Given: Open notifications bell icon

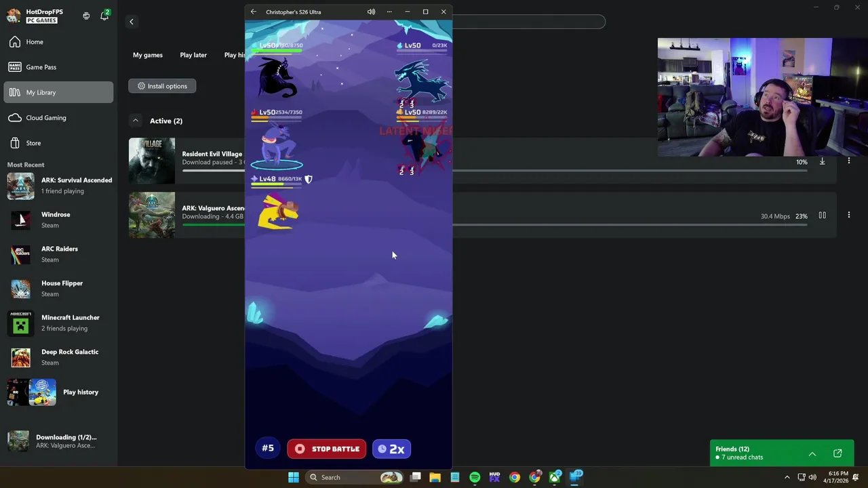Looking at the screenshot, I should tap(104, 16).
